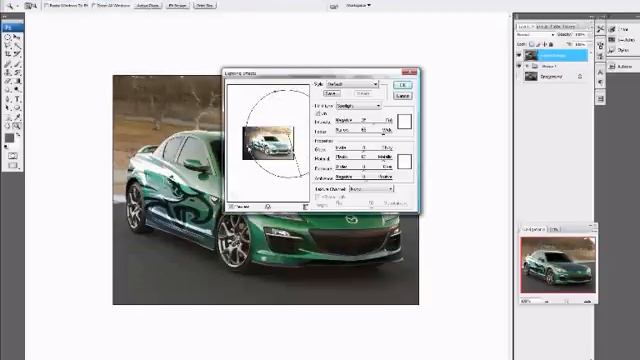Toggle Background layer visibility box
Viewport: 640px width, 360px height.
tap(519, 76)
